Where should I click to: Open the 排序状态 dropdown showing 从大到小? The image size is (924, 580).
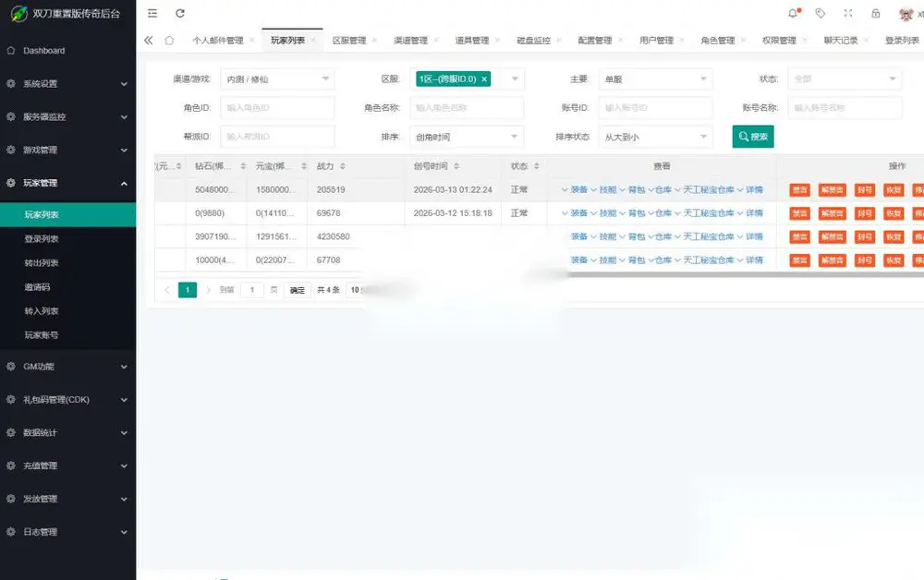[656, 137]
